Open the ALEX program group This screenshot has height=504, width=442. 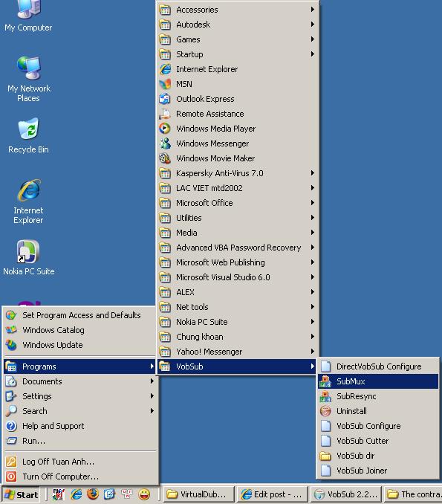click(x=238, y=292)
